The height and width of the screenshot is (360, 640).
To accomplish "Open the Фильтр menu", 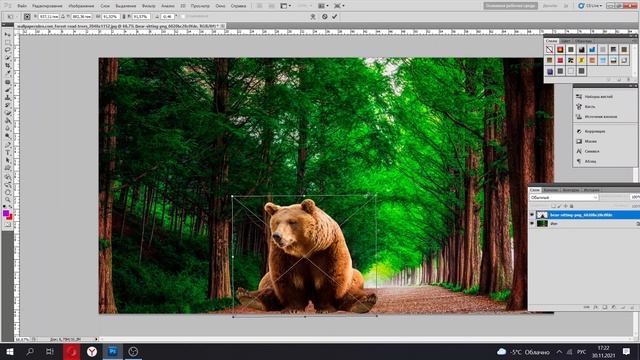I will (x=149, y=6).
